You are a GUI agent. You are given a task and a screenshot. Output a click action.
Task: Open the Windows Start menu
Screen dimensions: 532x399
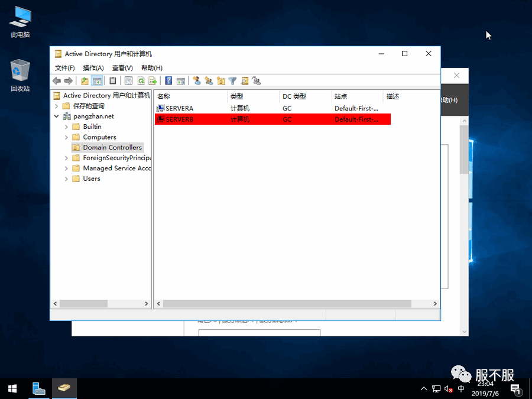[12, 388]
